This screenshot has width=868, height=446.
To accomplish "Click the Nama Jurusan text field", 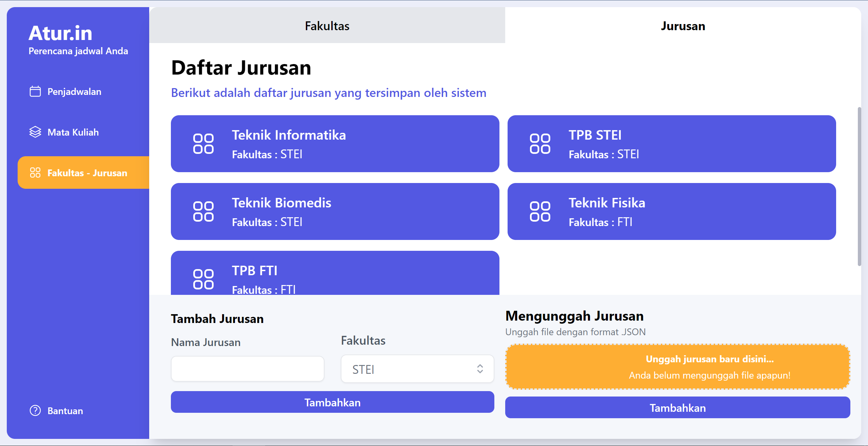I will (248, 369).
